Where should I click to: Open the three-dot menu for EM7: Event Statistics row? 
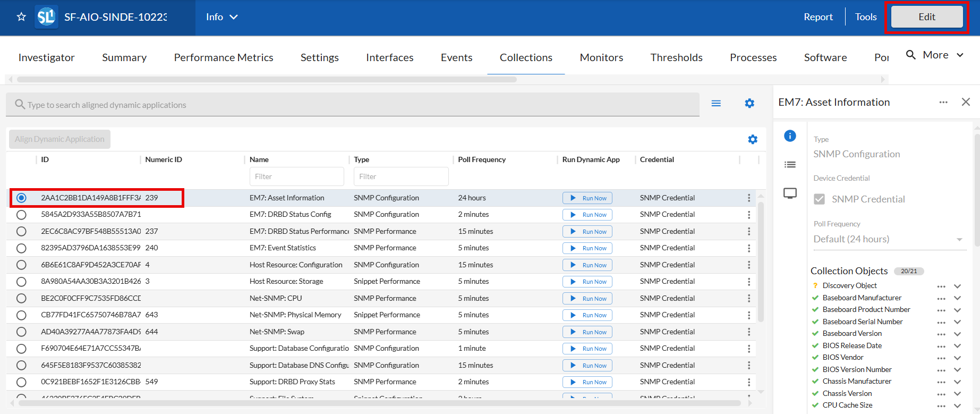[x=748, y=248]
